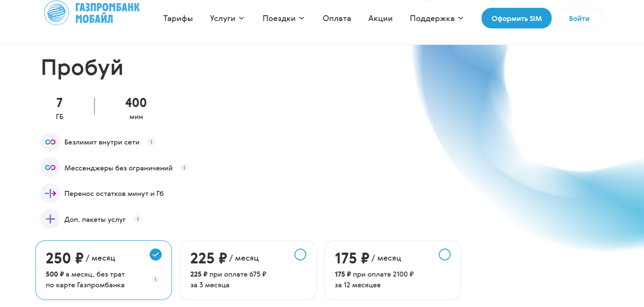
Task: Click the text 175 ₽ при оплате 2100 ₽
Action: point(374,274)
